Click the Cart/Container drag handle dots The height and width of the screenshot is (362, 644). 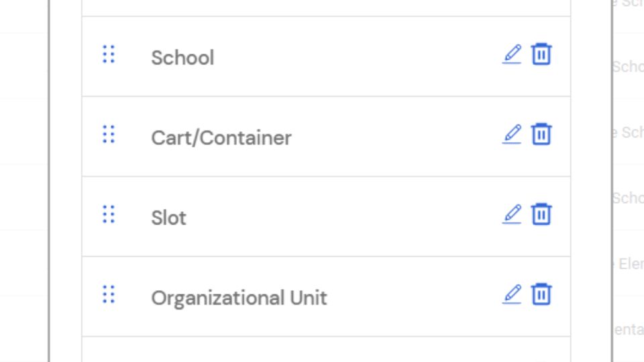(x=109, y=134)
